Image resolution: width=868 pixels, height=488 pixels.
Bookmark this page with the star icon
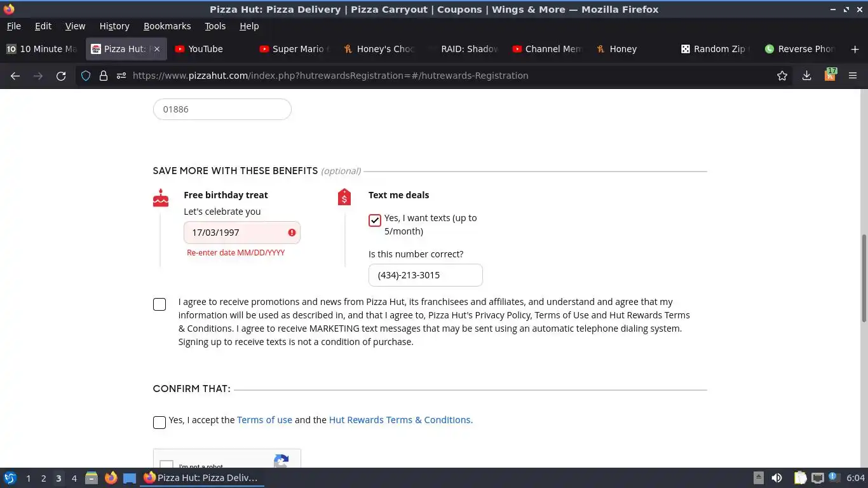(x=782, y=76)
